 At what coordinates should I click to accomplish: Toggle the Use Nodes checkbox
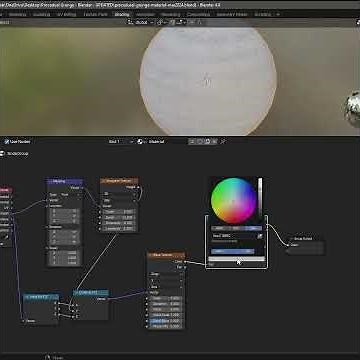pos(7,142)
